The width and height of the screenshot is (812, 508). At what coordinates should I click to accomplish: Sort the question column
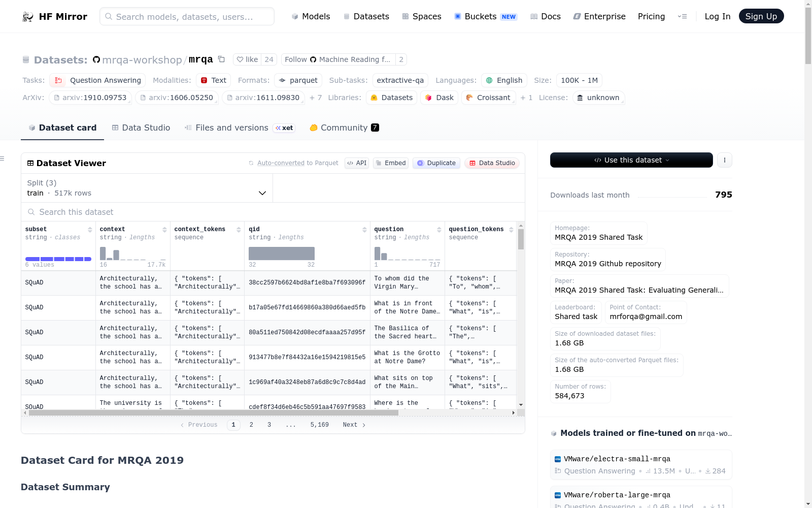point(439,230)
